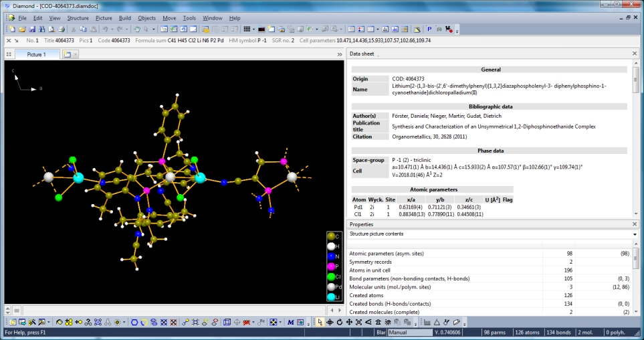Viewport: 644px width, 340px height.
Task: Close the Properties panel
Action: (635, 224)
